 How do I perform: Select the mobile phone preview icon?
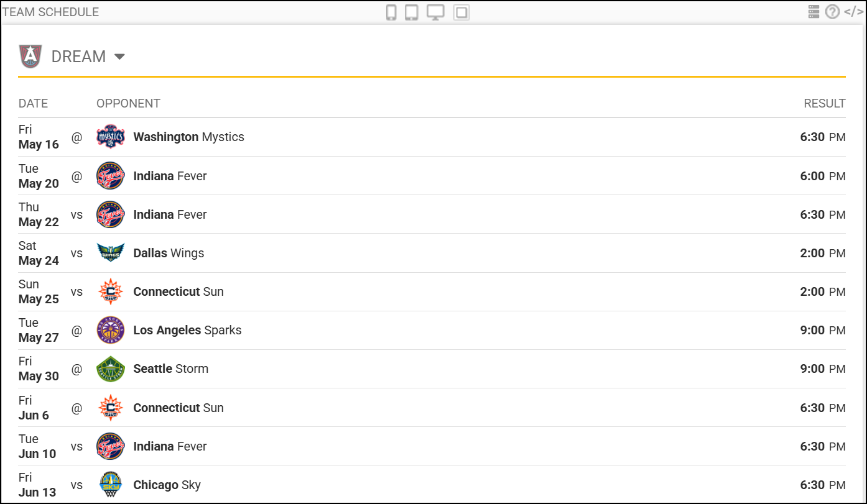point(391,12)
